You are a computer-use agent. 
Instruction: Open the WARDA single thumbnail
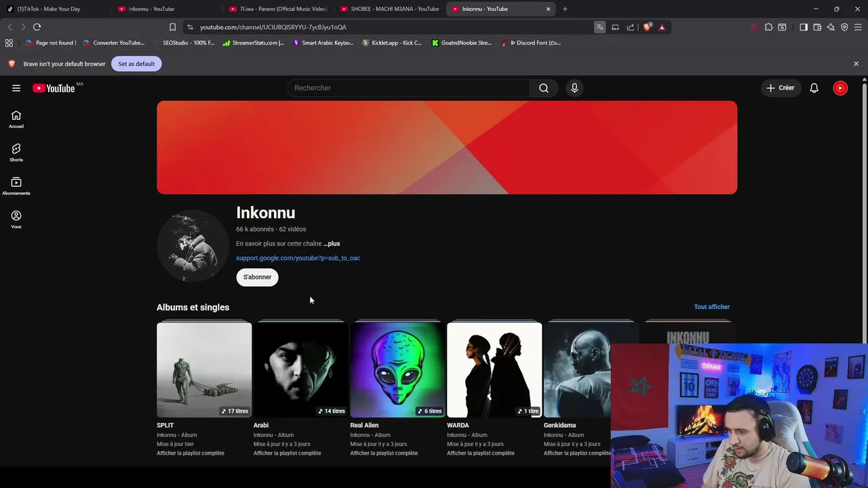coord(494,369)
